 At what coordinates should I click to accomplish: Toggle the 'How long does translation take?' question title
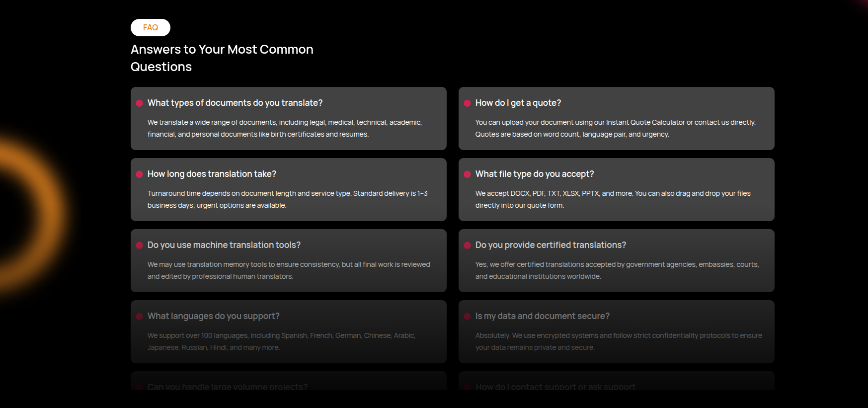212,174
